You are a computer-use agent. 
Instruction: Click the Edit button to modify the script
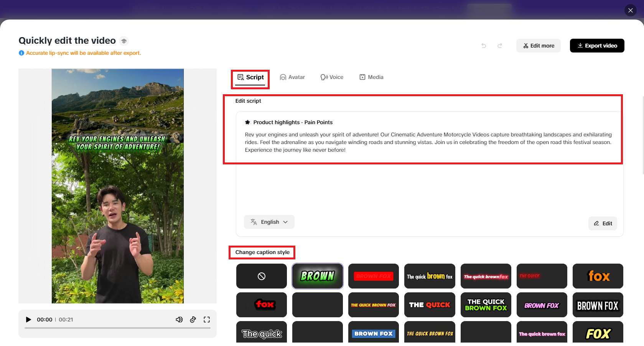tap(602, 223)
